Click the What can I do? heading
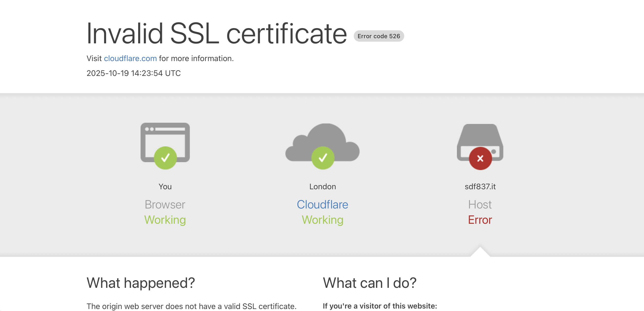 [x=370, y=283]
